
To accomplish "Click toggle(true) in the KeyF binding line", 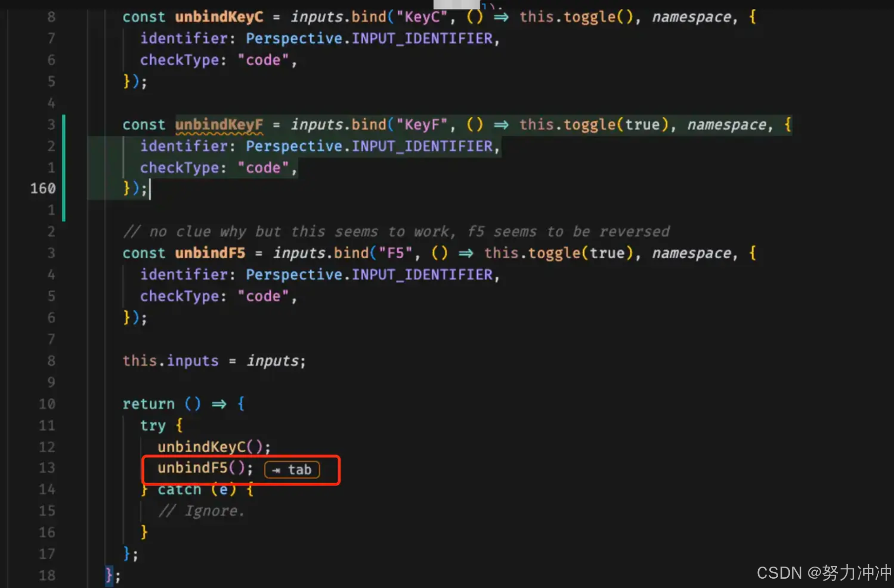I will (615, 125).
